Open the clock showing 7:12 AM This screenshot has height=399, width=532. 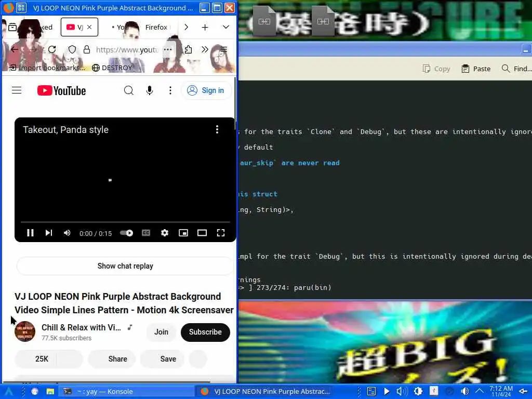pos(501,391)
